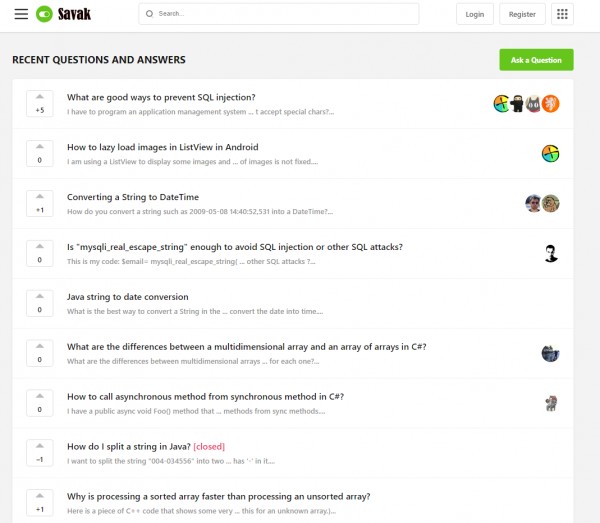Click the orange avatar on the SQL injection question
The image size is (600, 523).
(x=550, y=103)
